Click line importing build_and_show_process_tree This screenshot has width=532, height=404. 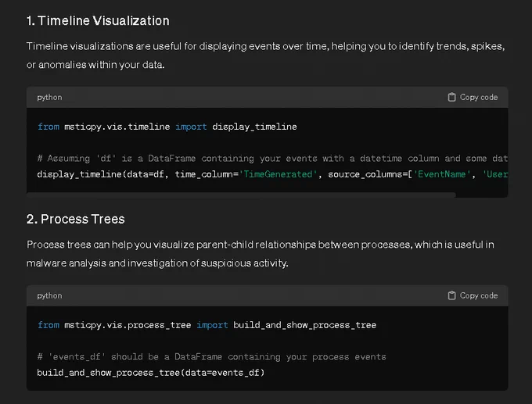[x=207, y=325]
